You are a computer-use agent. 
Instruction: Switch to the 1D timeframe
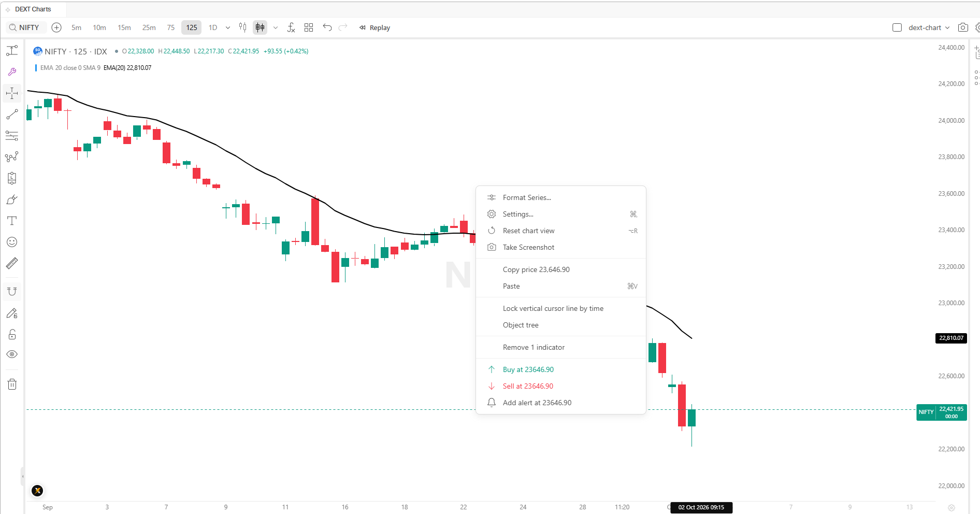pos(213,27)
